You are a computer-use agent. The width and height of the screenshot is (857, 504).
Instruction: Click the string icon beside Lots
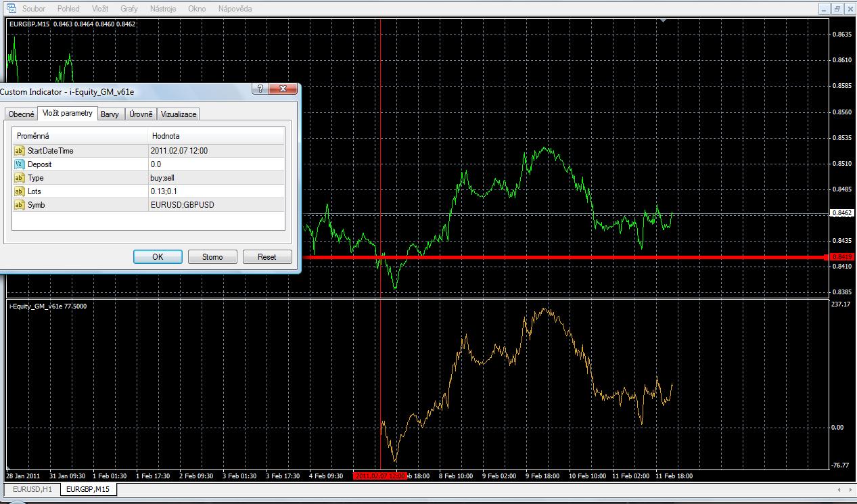tap(19, 191)
